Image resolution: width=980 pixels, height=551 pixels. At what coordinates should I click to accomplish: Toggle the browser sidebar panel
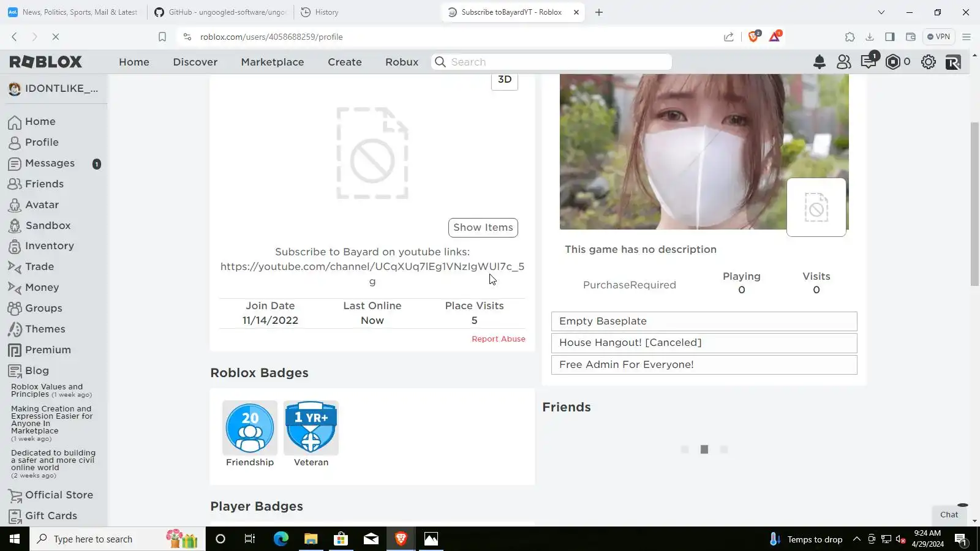(890, 37)
